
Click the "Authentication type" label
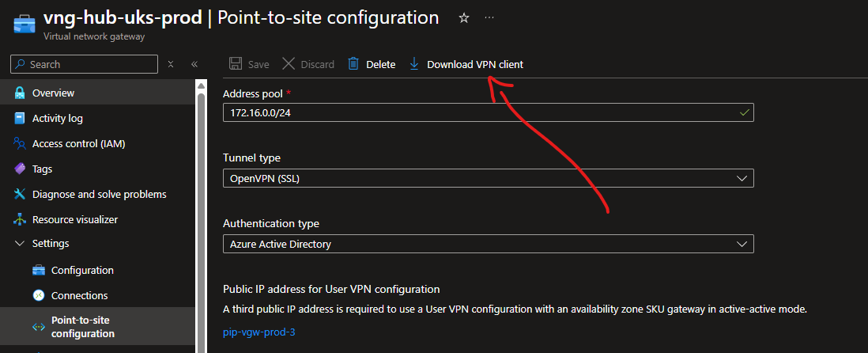tap(271, 224)
